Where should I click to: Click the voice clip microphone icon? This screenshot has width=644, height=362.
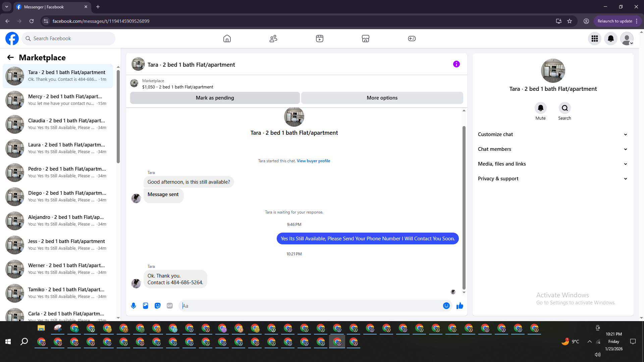tap(133, 306)
